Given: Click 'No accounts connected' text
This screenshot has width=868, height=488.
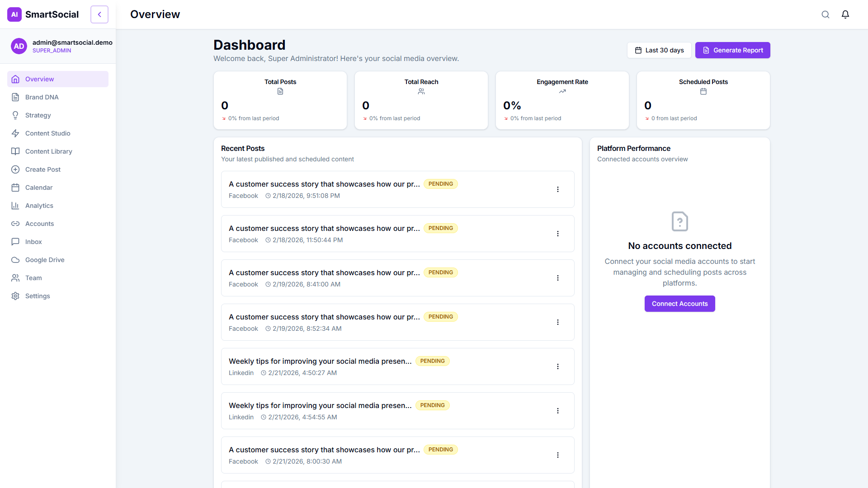Looking at the screenshot, I should click(679, 246).
